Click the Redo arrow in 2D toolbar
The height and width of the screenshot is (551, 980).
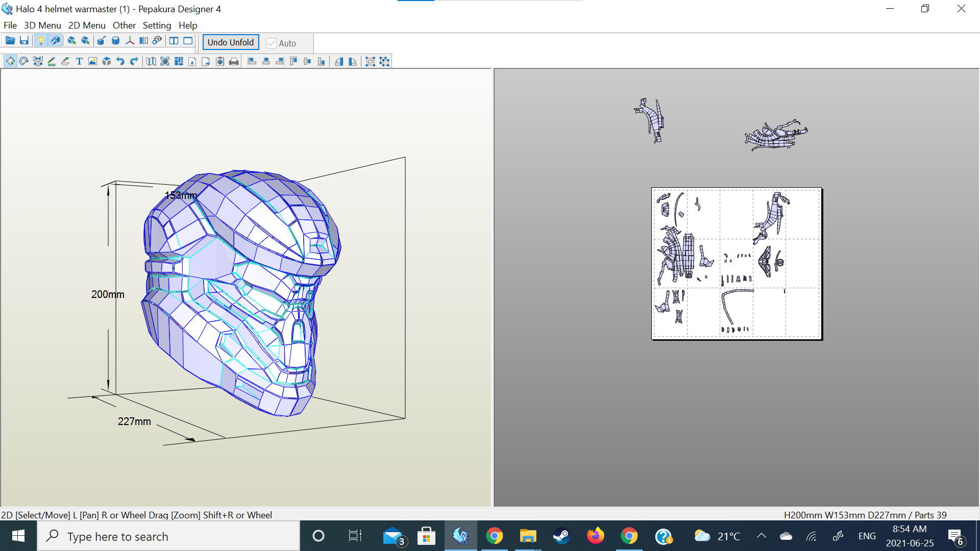point(134,61)
